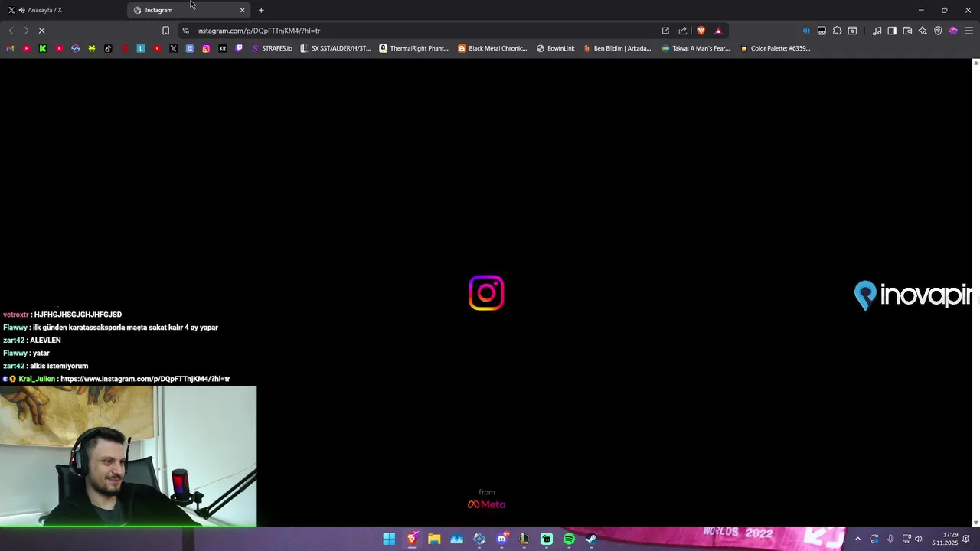Open File Explorer from the taskbar

point(434,539)
